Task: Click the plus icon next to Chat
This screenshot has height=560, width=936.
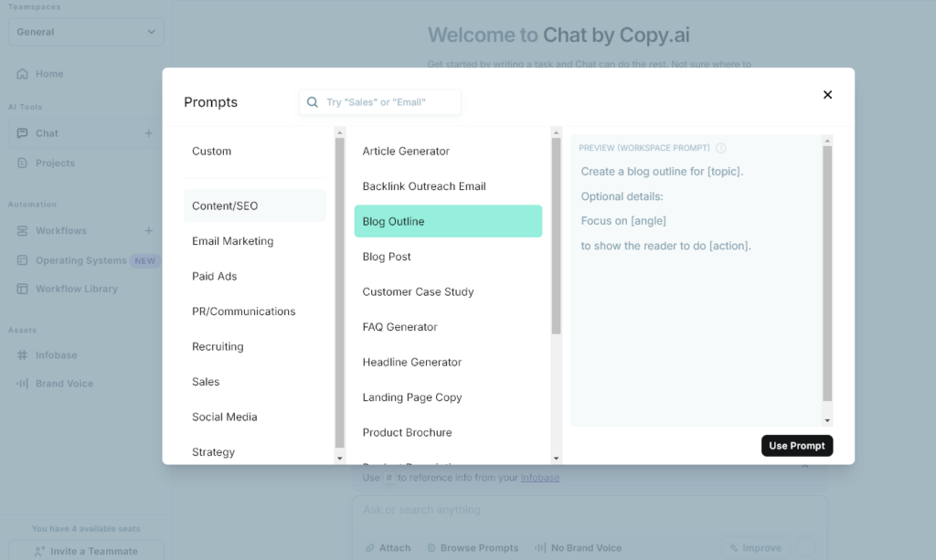Action: click(149, 133)
